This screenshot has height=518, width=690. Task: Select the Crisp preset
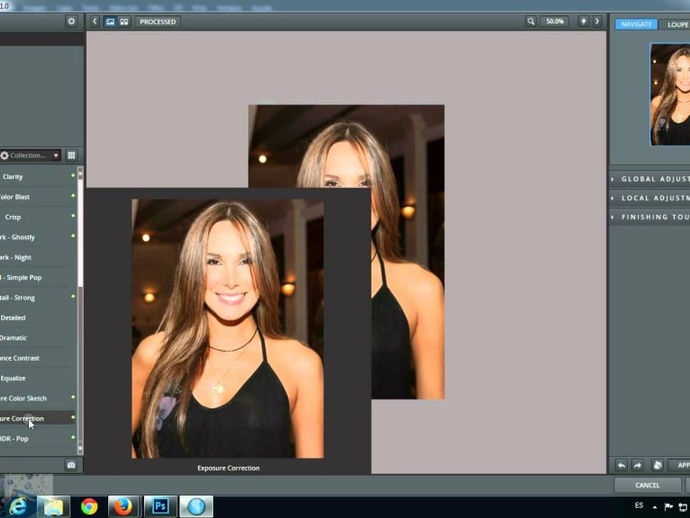point(38,217)
